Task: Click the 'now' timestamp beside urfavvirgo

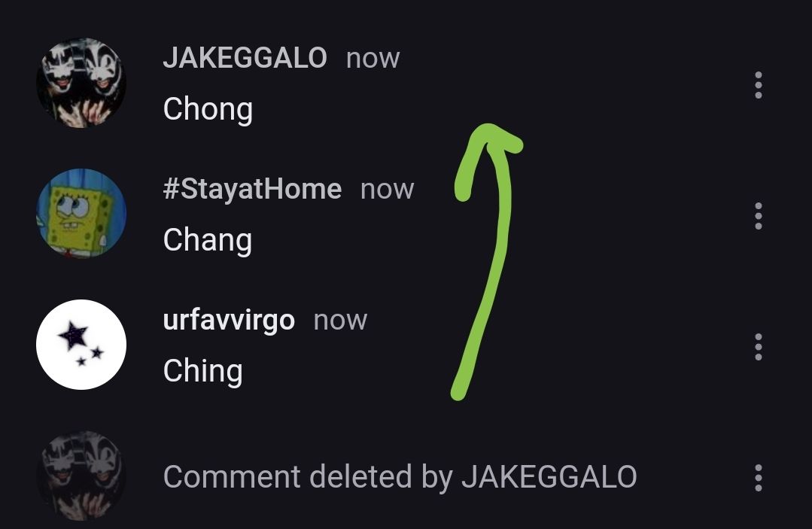Action: point(340,321)
